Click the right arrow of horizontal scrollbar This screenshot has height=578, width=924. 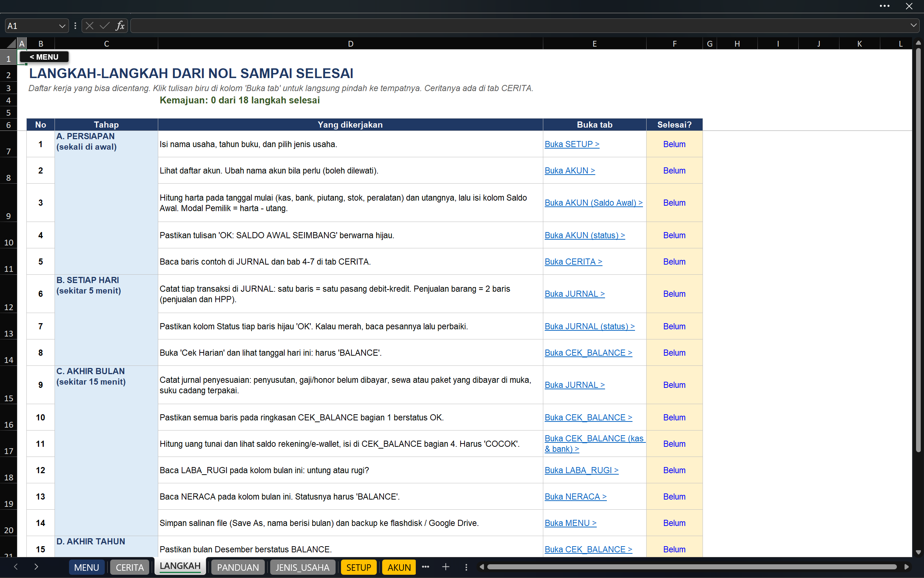[906, 567]
